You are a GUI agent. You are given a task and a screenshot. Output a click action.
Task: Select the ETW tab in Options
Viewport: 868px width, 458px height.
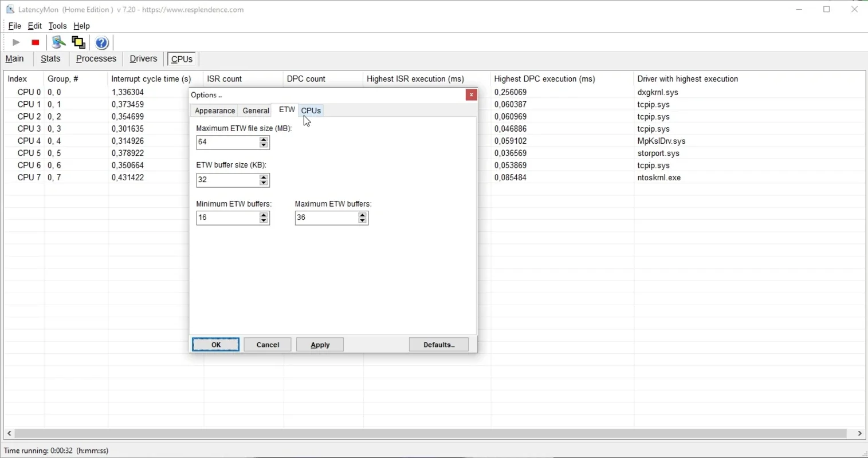coord(286,110)
